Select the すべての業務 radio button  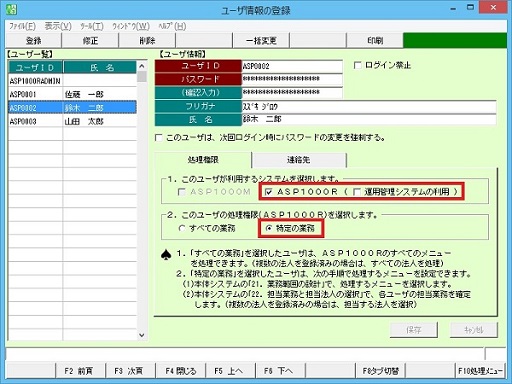182,228
